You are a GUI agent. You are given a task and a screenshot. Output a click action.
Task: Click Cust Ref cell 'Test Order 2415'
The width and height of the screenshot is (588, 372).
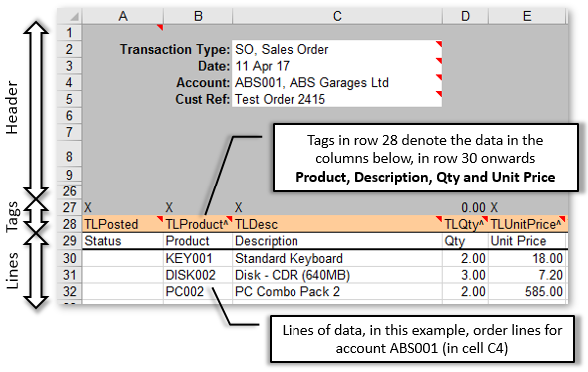(336, 99)
